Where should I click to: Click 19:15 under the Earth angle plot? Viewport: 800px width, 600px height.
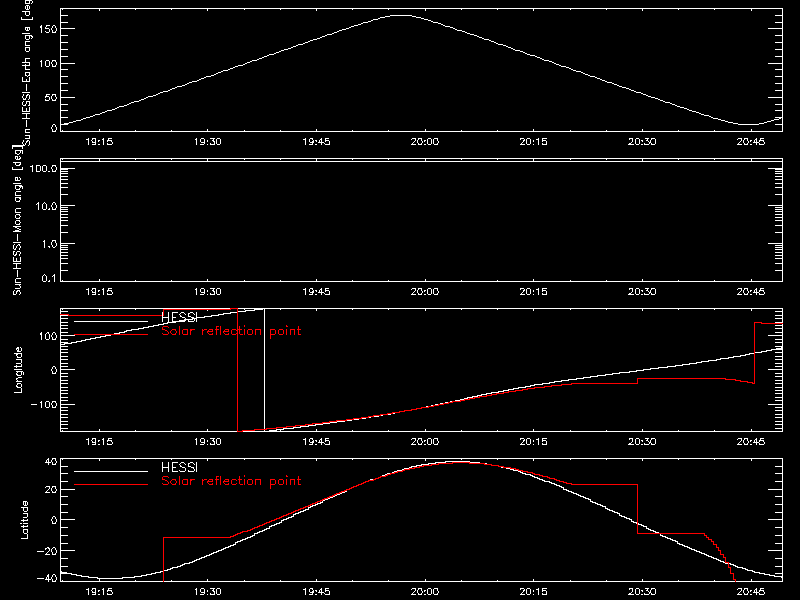point(99,142)
